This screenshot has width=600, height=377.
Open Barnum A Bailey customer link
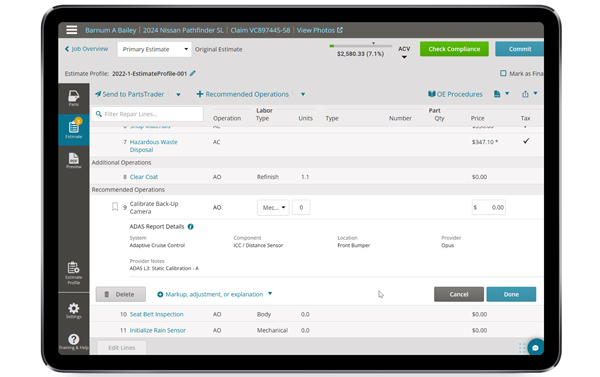[111, 30]
